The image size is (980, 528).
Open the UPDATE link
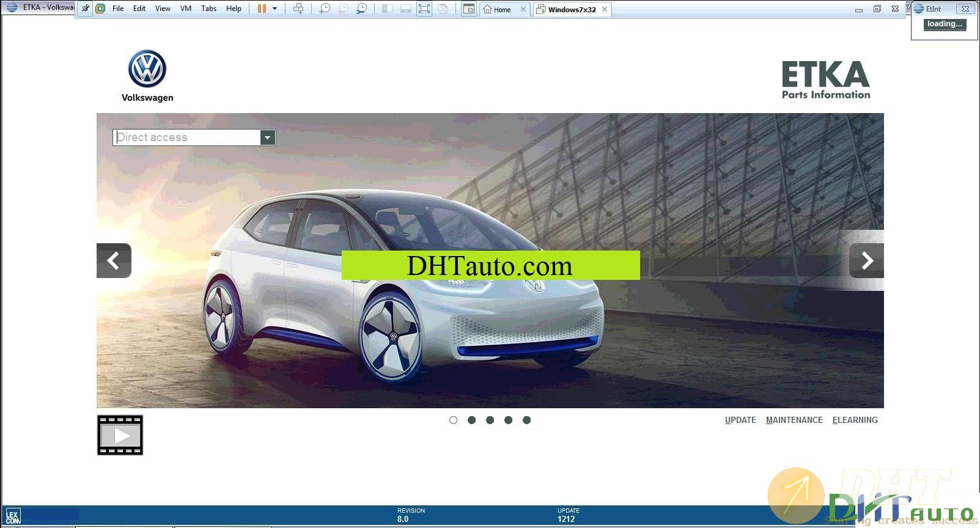[x=740, y=420]
